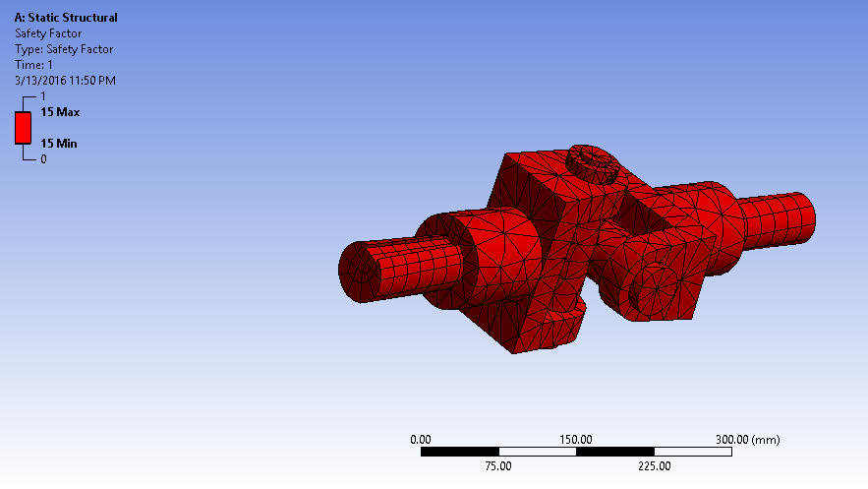868x489 pixels.
Task: Click the legend lower limit '0'
Action: [x=43, y=159]
